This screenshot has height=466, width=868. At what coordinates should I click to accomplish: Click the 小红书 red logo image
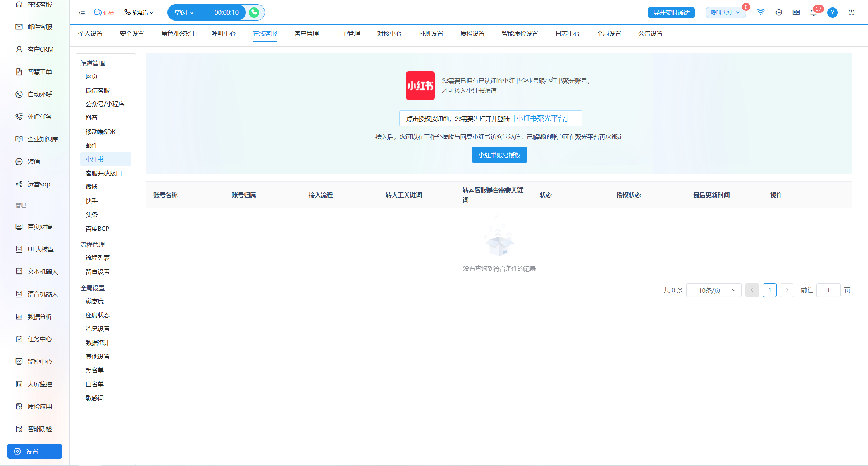[x=420, y=86]
